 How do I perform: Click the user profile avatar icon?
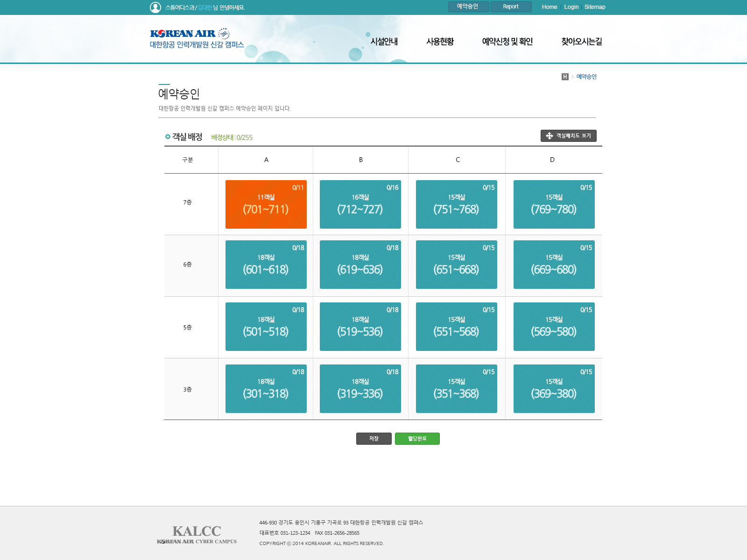point(155,7)
